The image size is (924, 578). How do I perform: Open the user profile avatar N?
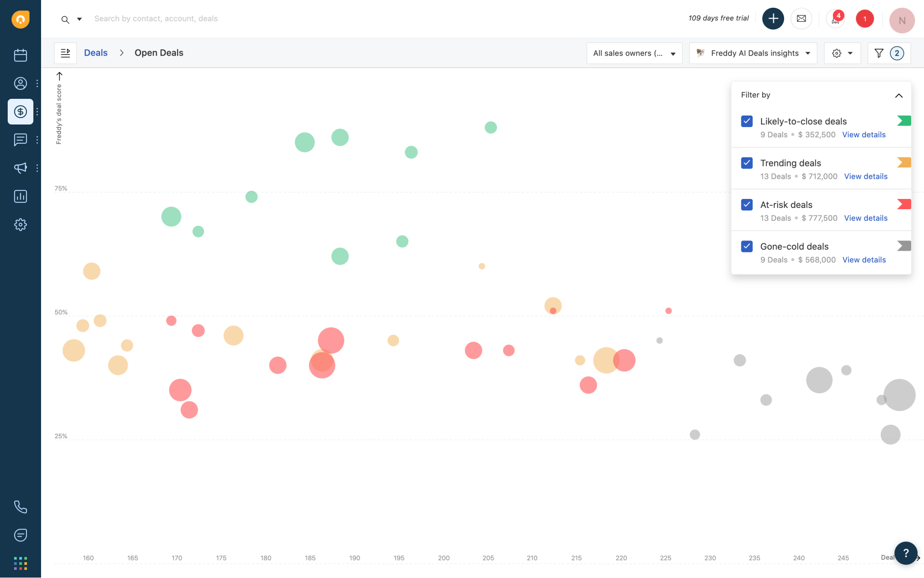coord(902,21)
